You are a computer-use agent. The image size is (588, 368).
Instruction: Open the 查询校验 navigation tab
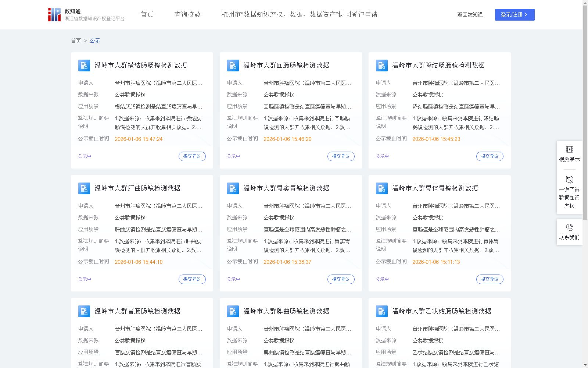click(187, 15)
